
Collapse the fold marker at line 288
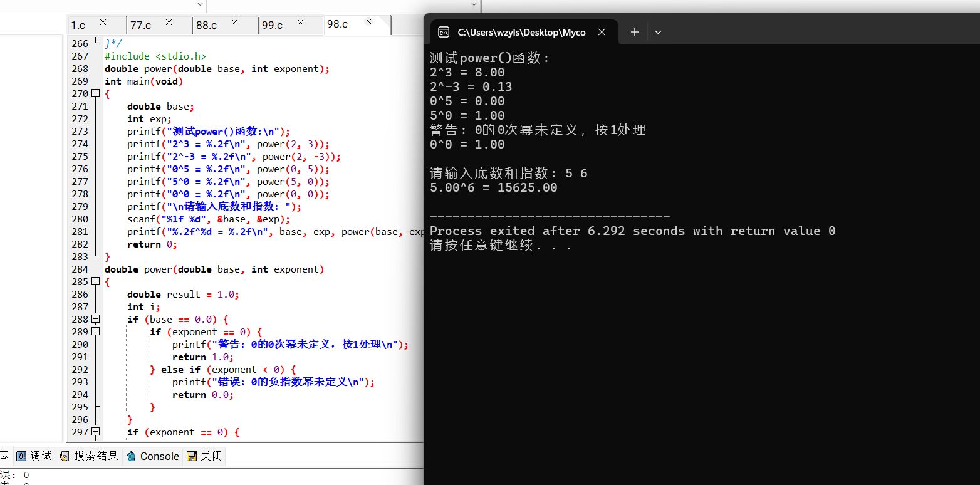tap(95, 320)
